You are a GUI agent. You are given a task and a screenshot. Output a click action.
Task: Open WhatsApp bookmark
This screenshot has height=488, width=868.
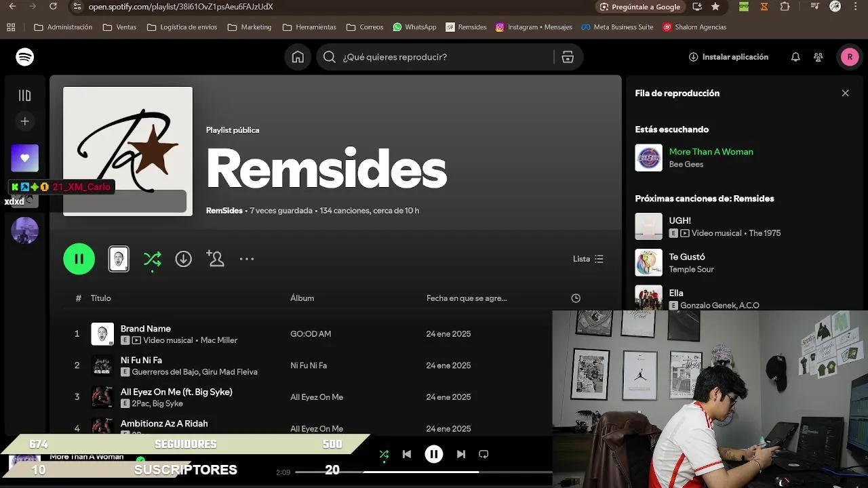click(414, 27)
